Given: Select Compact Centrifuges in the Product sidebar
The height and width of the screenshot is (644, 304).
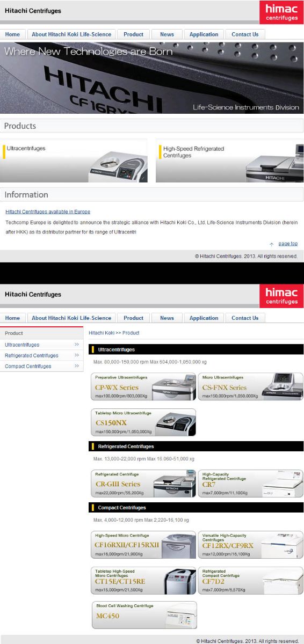Looking at the screenshot, I should (28, 366).
